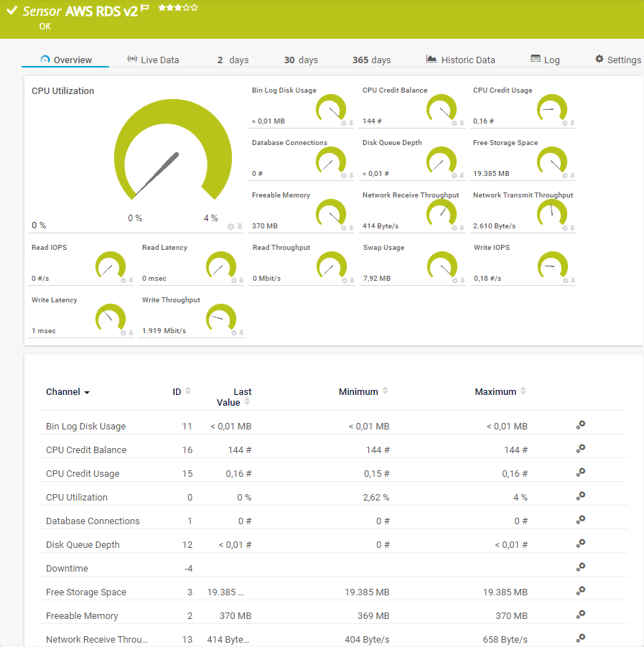The width and height of the screenshot is (644, 647).
Task: Toggle the pin on CPU Credit Usage gauge
Action: click(x=572, y=124)
